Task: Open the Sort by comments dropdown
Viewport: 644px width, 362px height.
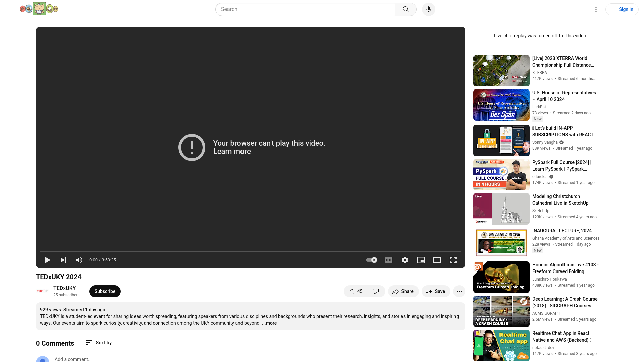Action: click(99, 343)
